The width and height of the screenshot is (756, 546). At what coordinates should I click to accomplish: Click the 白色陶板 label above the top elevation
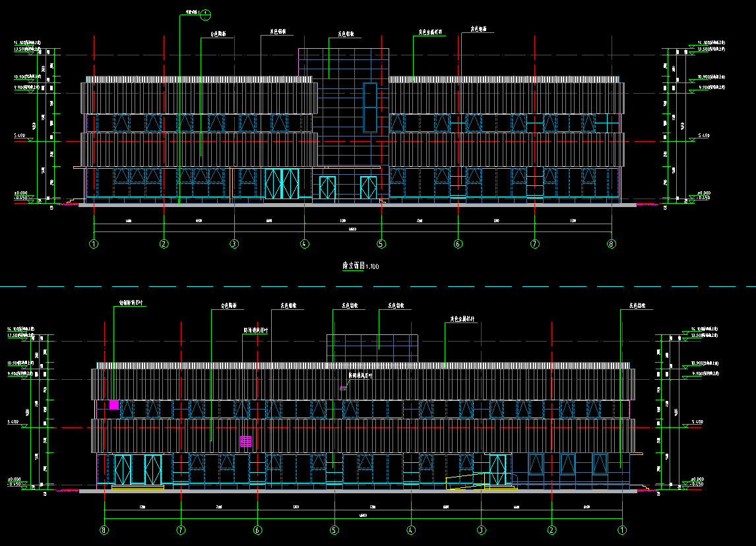coord(218,34)
